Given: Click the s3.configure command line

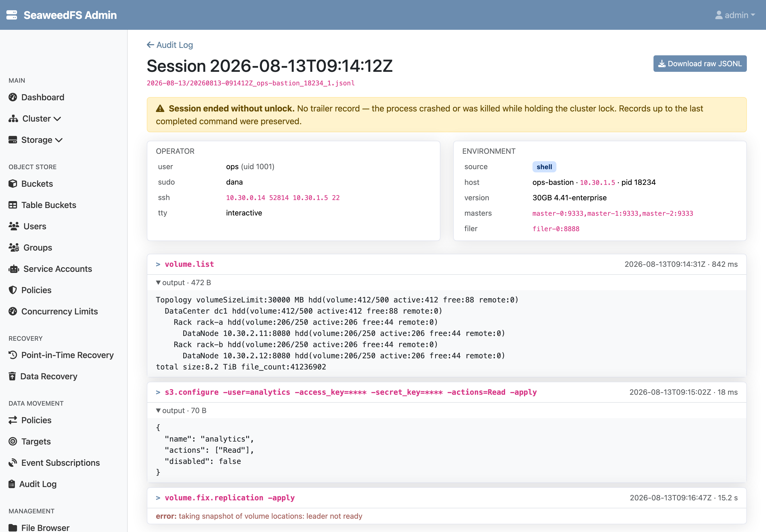Looking at the screenshot, I should pyautogui.click(x=351, y=392).
